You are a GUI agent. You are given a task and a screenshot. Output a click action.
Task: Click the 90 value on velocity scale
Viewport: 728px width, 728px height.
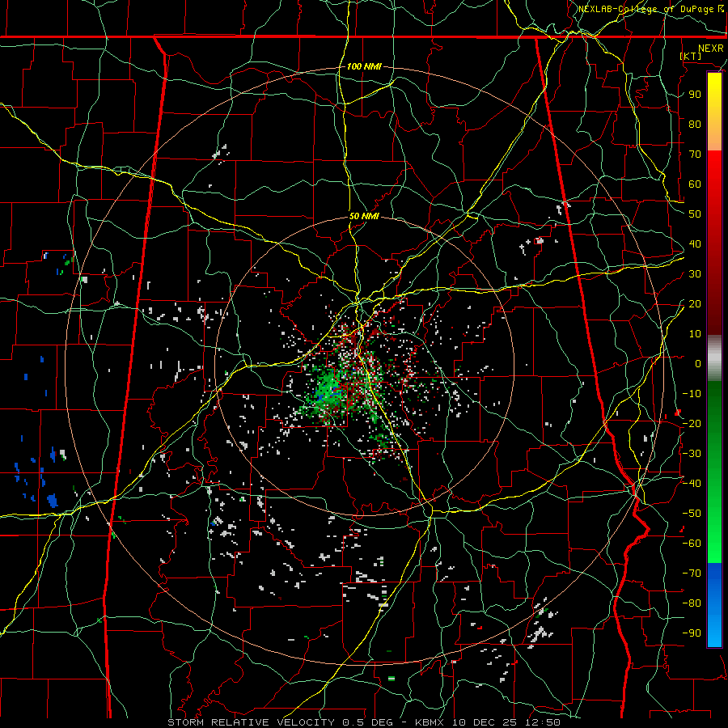point(695,95)
